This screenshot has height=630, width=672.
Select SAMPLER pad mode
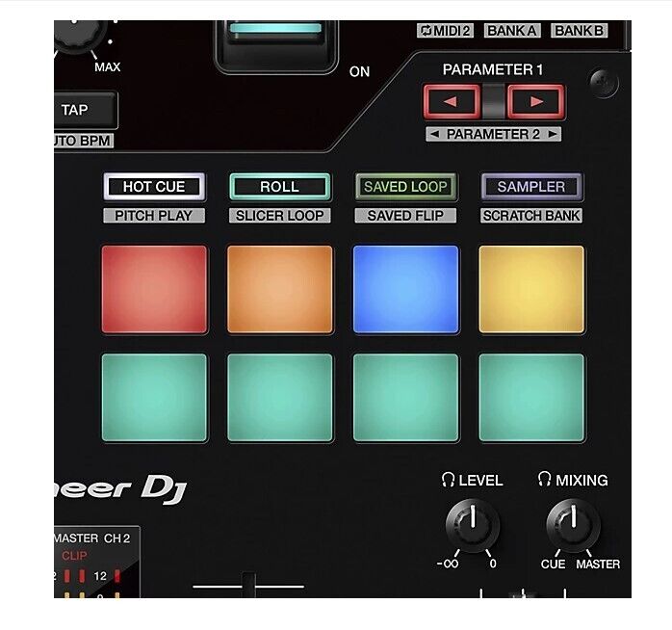[x=531, y=187]
